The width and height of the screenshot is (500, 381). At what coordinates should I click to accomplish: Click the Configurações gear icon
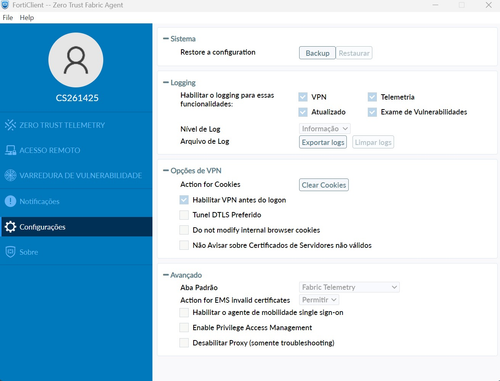pos(10,227)
